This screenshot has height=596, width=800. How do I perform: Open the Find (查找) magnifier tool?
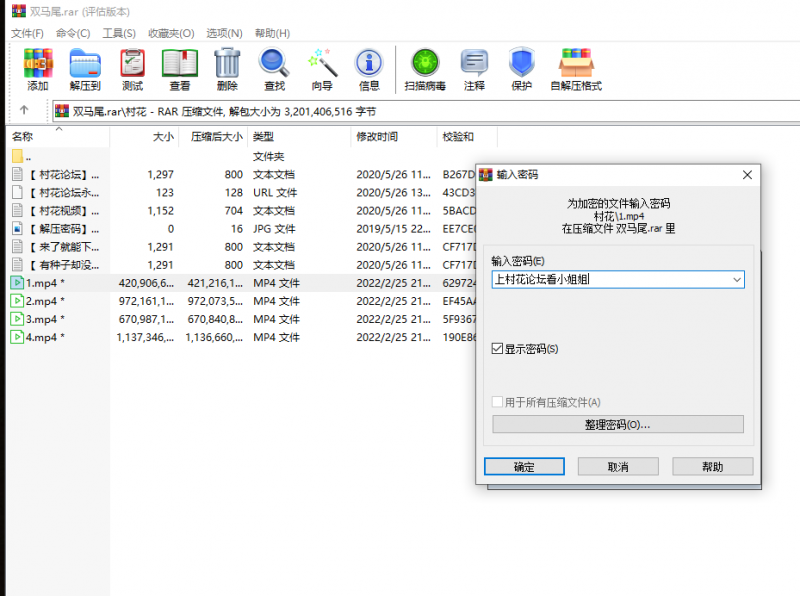click(274, 69)
